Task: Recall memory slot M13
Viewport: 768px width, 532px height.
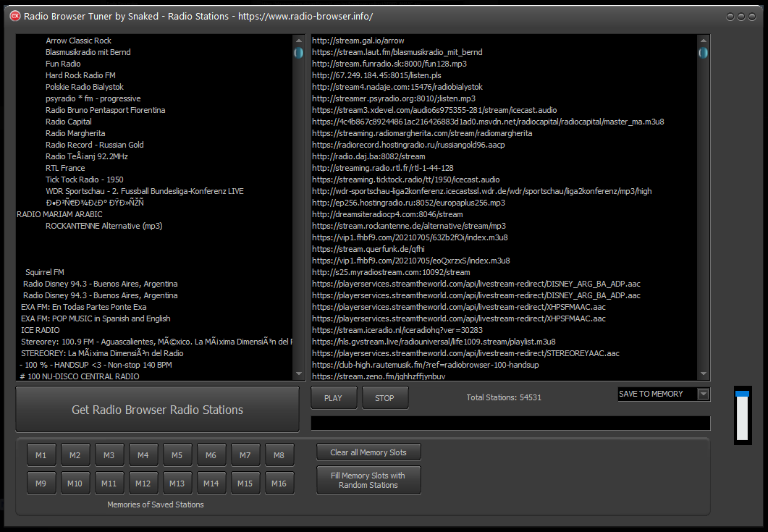Action: point(177,484)
